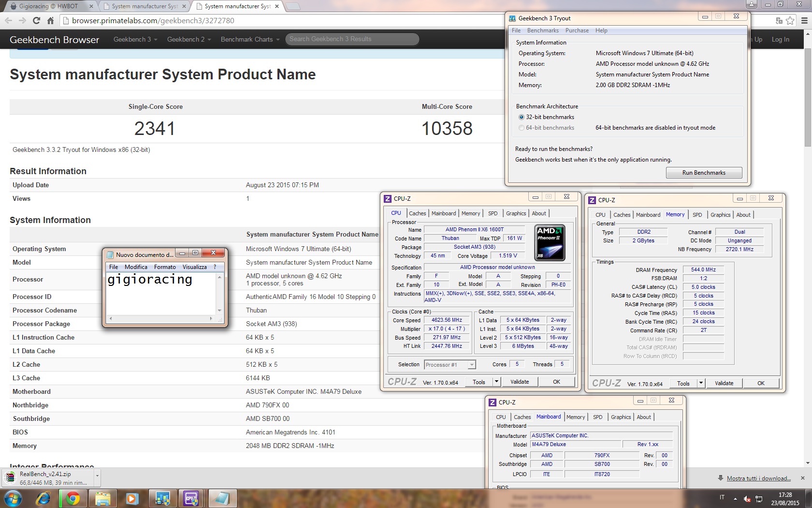The height and width of the screenshot is (508, 812).
Task: Switch to CPU-Z on the taskbar
Action: [191, 498]
